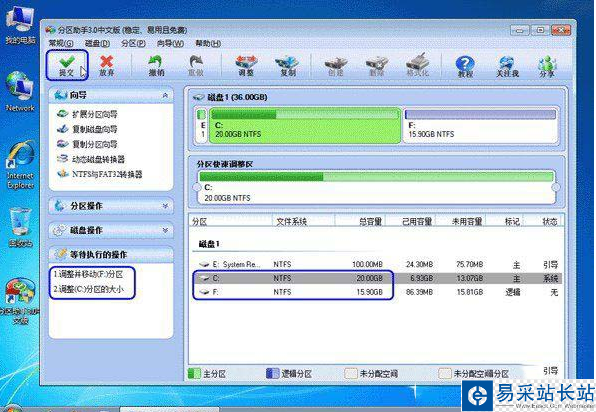Select the F: partition row in table
The height and width of the screenshot is (412, 596).
click(x=378, y=292)
